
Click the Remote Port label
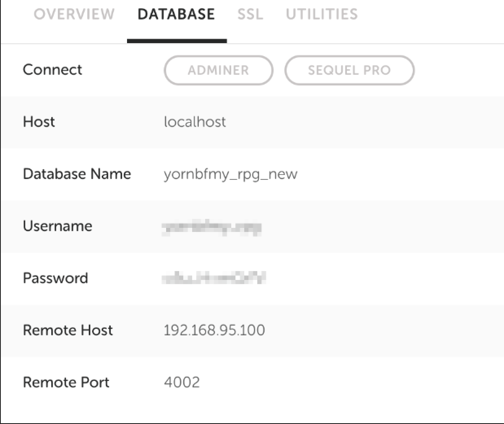tap(66, 382)
